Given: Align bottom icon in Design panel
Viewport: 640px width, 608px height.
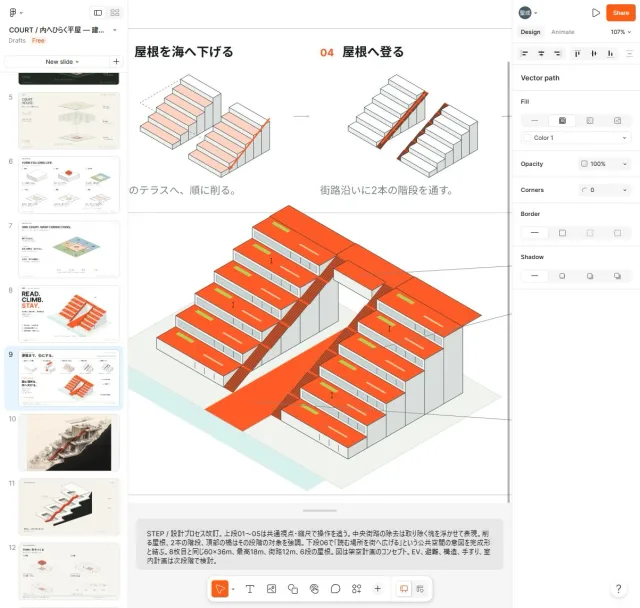Looking at the screenshot, I should tap(610, 53).
